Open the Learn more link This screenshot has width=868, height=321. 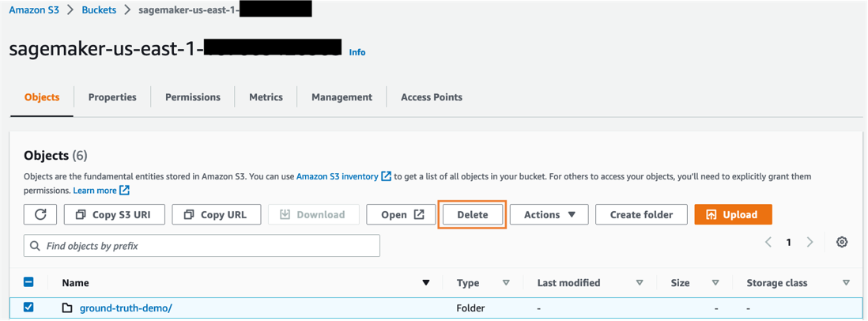coord(95,191)
